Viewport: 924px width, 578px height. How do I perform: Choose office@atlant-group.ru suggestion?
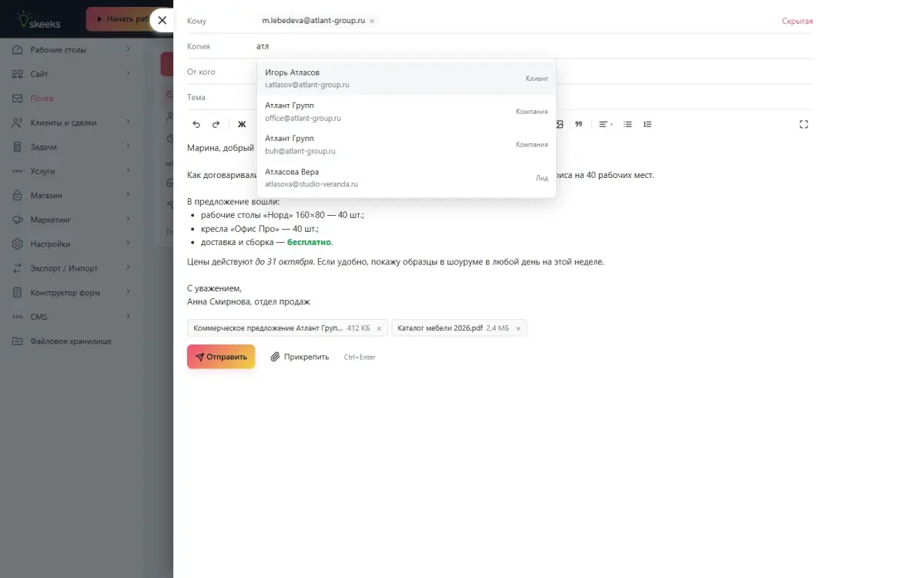click(407, 112)
